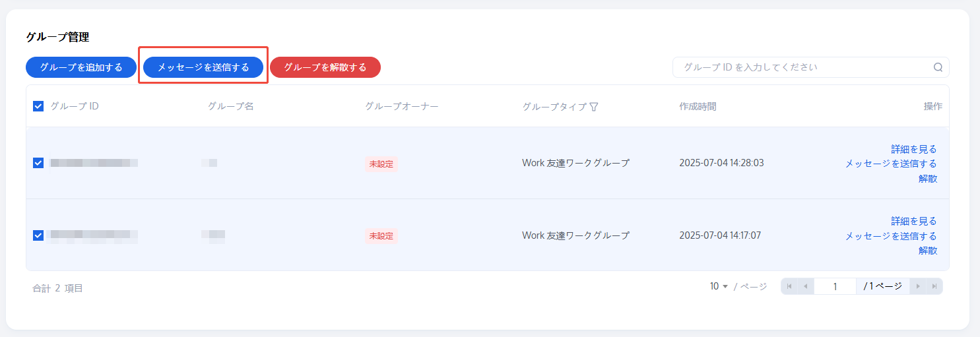Uncheck the second group row checkbox
980x337 pixels.
click(x=38, y=235)
